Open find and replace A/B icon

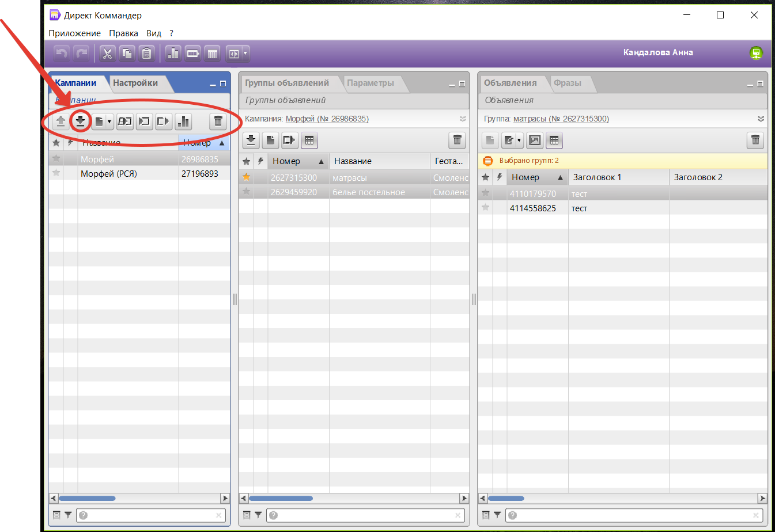124,121
